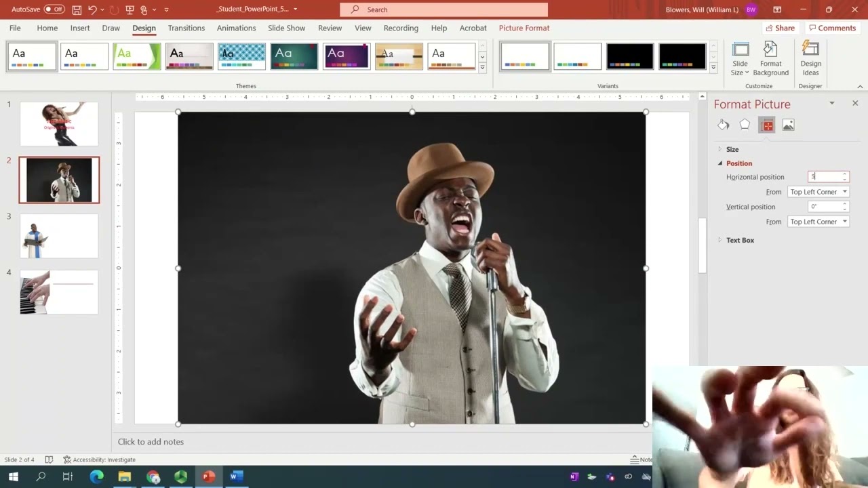
Task: Open the file name dropdown in title bar
Action: pyautogui.click(x=295, y=9)
